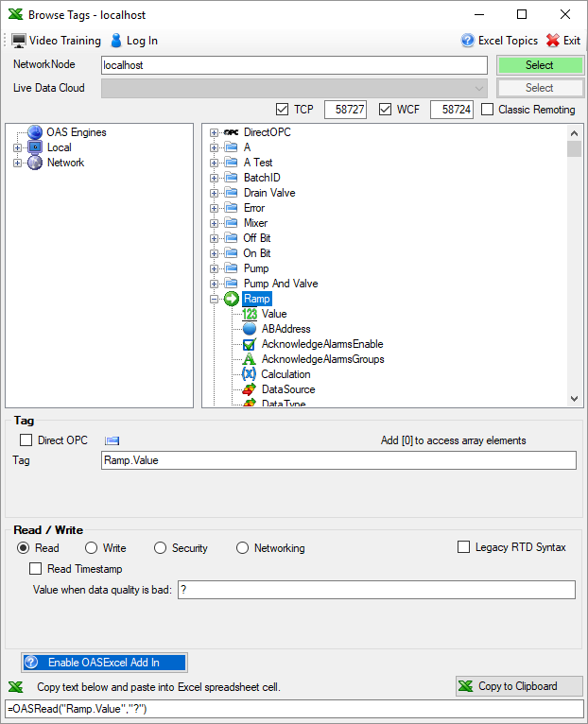The width and height of the screenshot is (588, 724).
Task: Click the Video Training monitor icon
Action: 18,41
